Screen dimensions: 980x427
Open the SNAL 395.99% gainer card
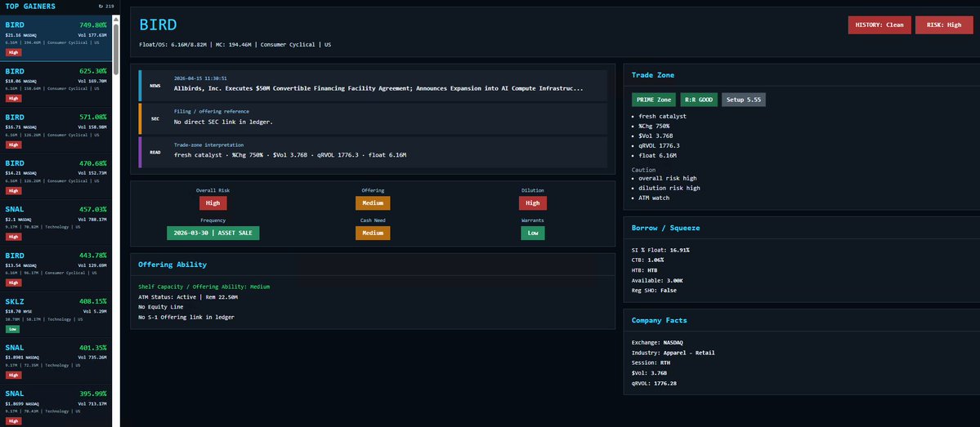56,406
